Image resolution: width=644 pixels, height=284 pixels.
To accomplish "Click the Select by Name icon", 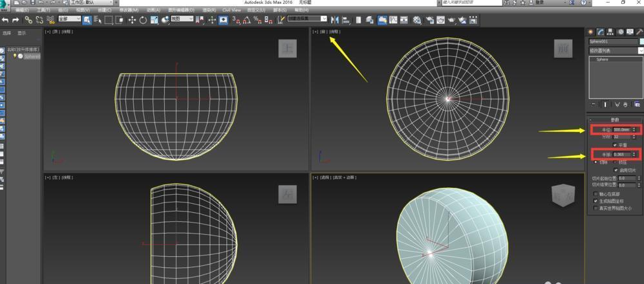I will 97,20.
